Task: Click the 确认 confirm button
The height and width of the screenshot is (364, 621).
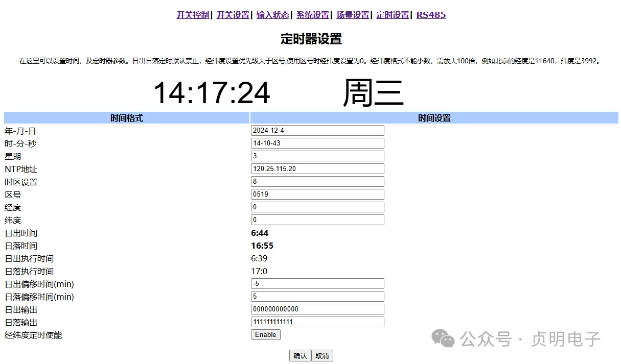Action: pyautogui.click(x=300, y=356)
